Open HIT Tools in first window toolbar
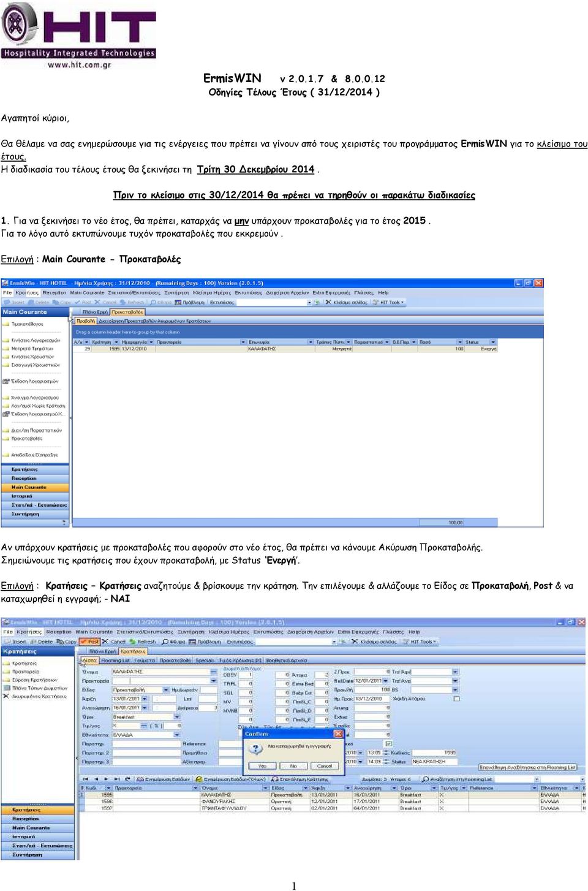Viewport: 588px width, 891px height. 388,302
